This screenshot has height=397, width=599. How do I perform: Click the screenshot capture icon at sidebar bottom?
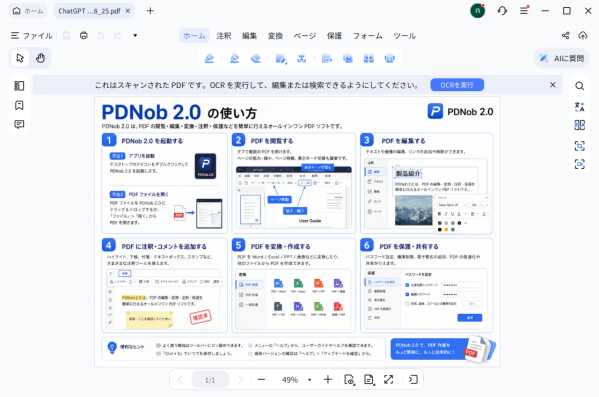[580, 164]
